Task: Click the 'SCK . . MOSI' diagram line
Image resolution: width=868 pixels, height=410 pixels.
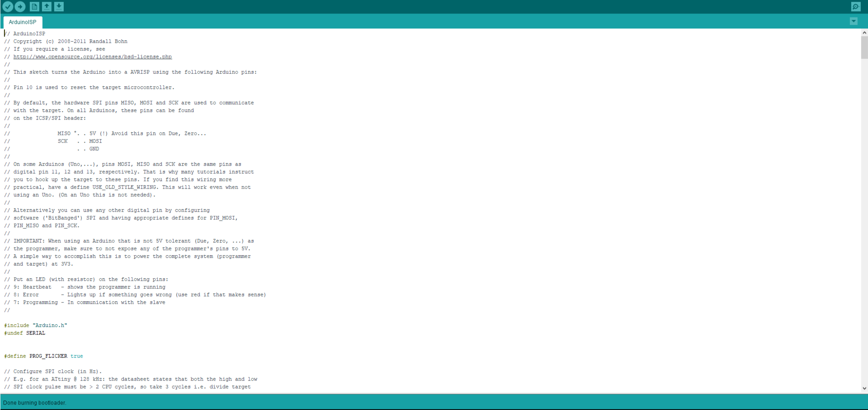Action: click(x=53, y=141)
